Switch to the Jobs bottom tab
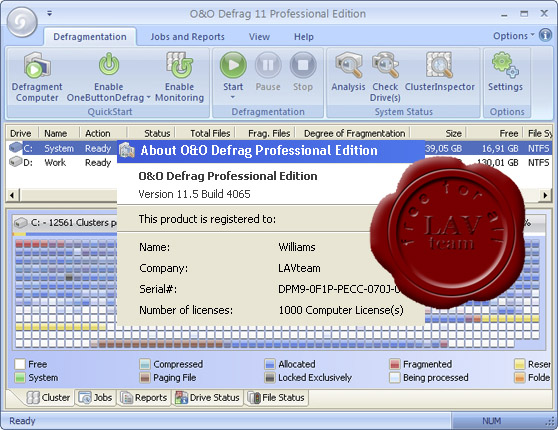 coord(95,397)
